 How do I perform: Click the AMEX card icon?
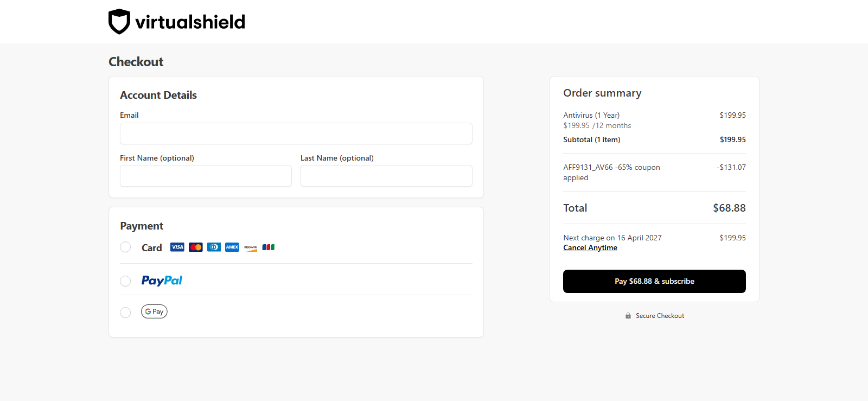(232, 247)
